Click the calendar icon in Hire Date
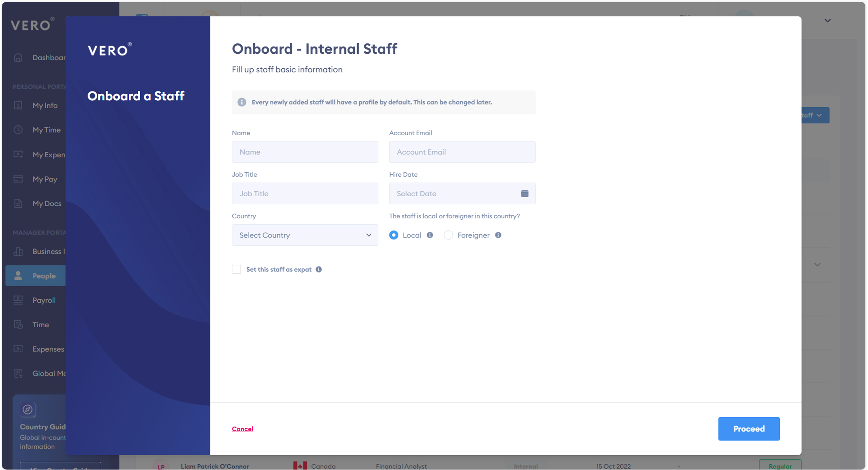868x470 pixels. click(x=524, y=193)
